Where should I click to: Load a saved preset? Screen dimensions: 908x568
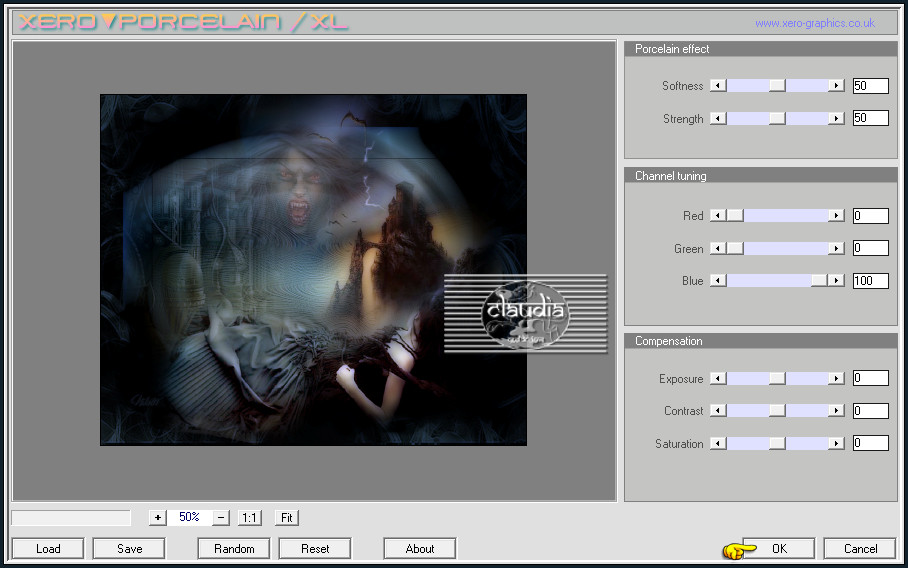[48, 548]
